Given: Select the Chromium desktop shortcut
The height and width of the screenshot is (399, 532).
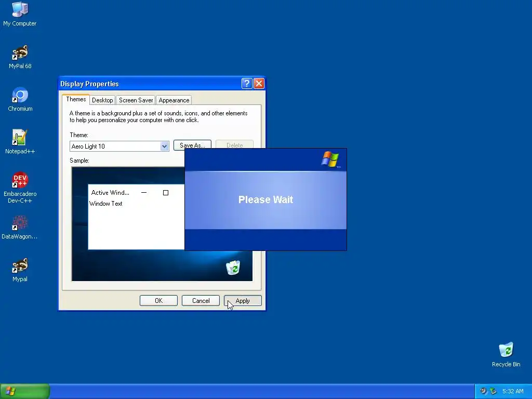Looking at the screenshot, I should coord(20,99).
